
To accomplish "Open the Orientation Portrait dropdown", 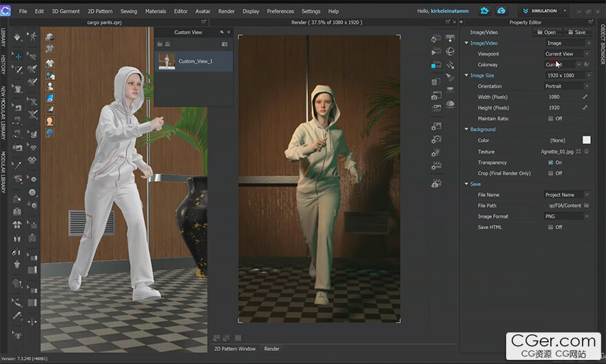I will pyautogui.click(x=567, y=87).
